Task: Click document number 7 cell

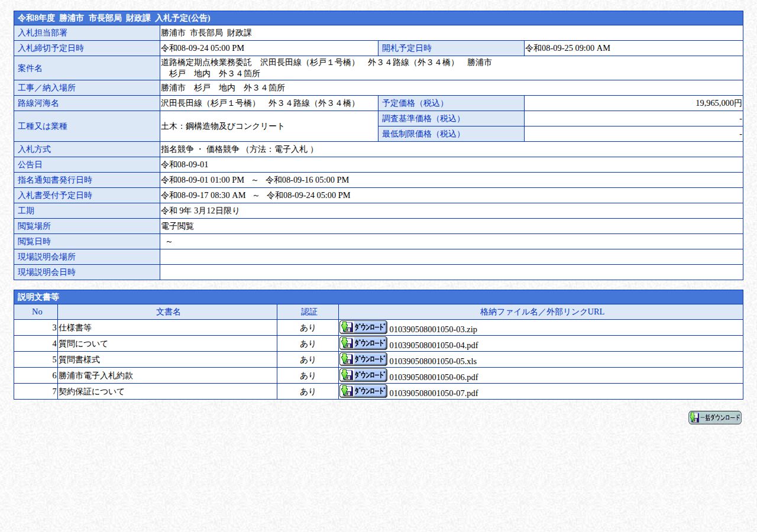Action: click(36, 391)
